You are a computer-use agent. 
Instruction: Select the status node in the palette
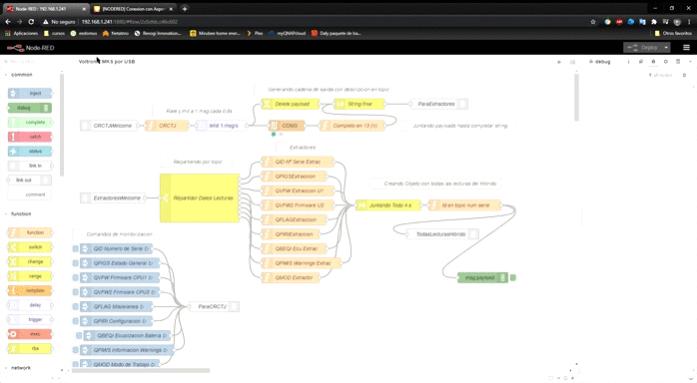click(30, 151)
